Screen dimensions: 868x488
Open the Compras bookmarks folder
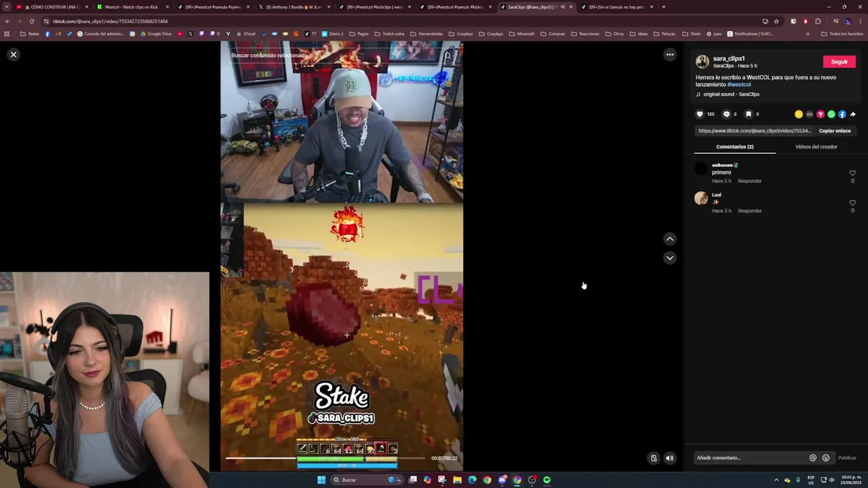coord(553,34)
